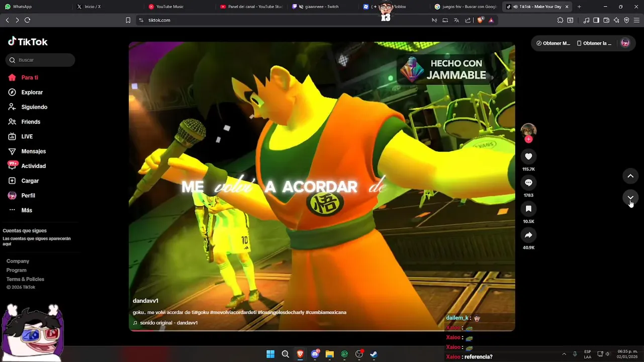The image size is (644, 362).
Task: Open Brave Rewards triangle icon
Action: tap(491, 20)
